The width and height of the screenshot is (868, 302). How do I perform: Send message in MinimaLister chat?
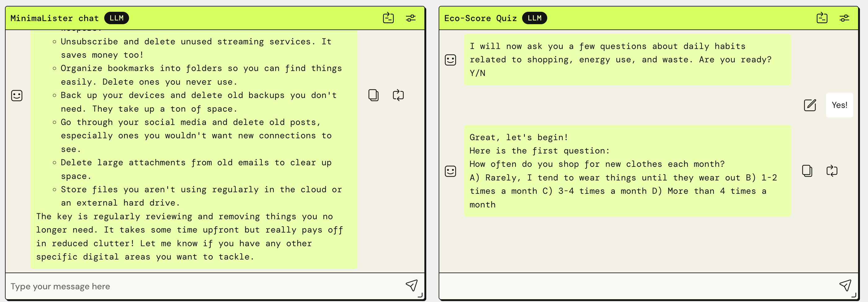(411, 286)
